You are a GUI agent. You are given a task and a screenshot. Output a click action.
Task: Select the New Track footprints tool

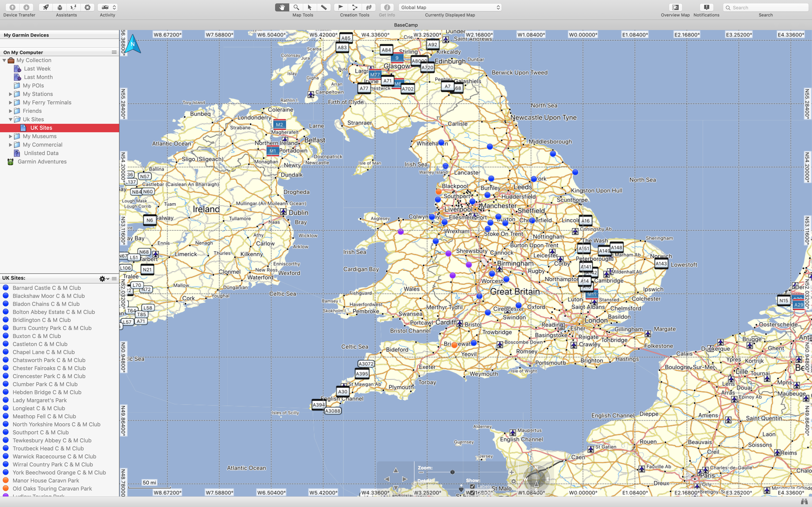tap(369, 7)
